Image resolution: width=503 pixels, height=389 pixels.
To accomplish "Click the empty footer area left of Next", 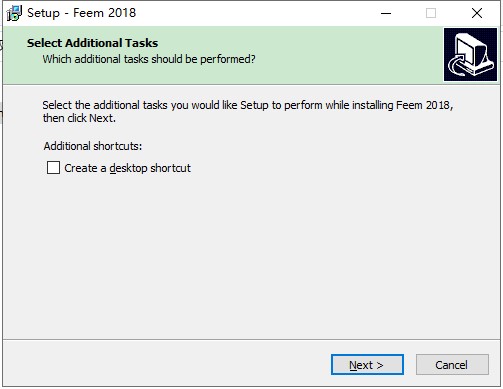I will coord(167,364).
